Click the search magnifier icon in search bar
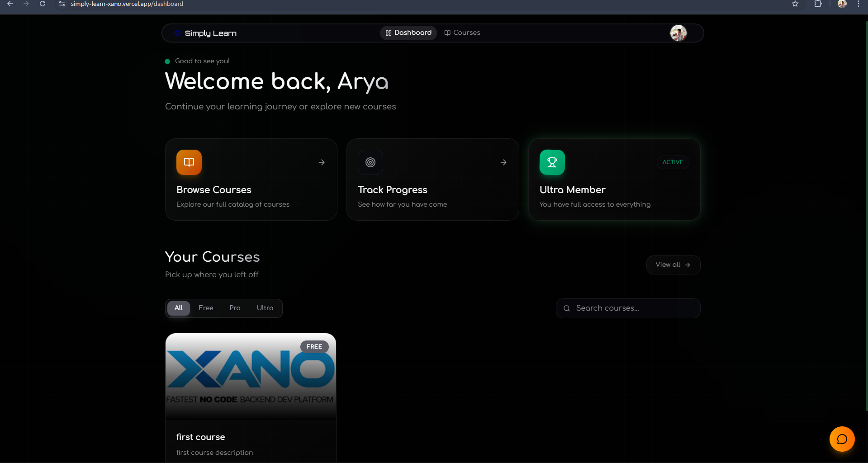The width and height of the screenshot is (868, 463). click(x=567, y=308)
